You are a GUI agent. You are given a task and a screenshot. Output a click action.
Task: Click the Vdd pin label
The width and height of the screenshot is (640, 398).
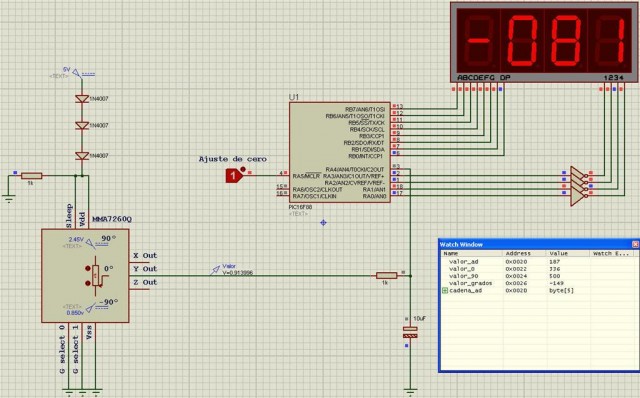click(82, 219)
